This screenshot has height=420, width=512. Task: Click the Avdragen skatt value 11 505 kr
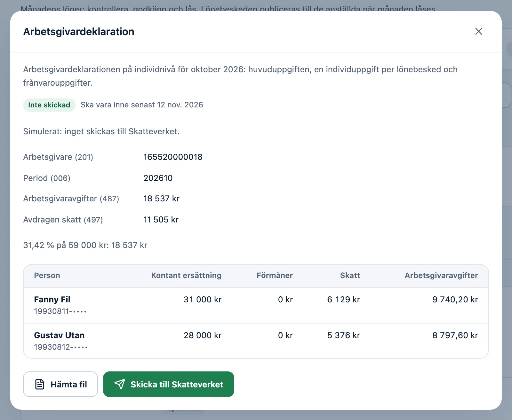coord(161,220)
